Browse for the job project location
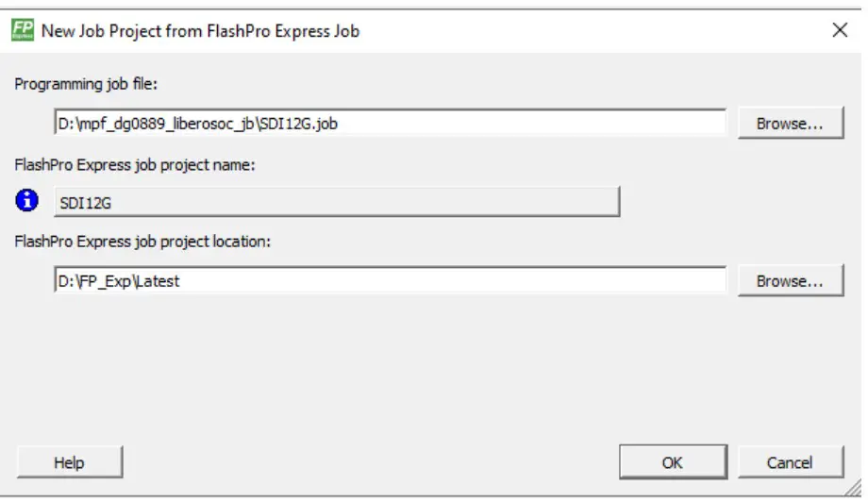Viewport: 868px width, 502px height. [789, 281]
